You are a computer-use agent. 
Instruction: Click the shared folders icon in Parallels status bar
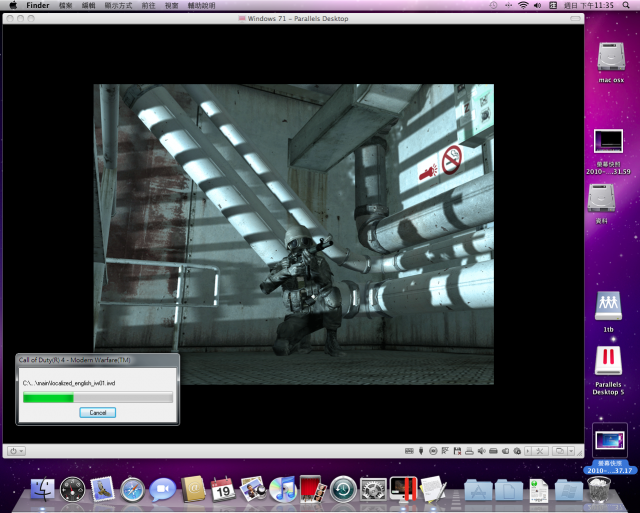[x=505, y=451]
